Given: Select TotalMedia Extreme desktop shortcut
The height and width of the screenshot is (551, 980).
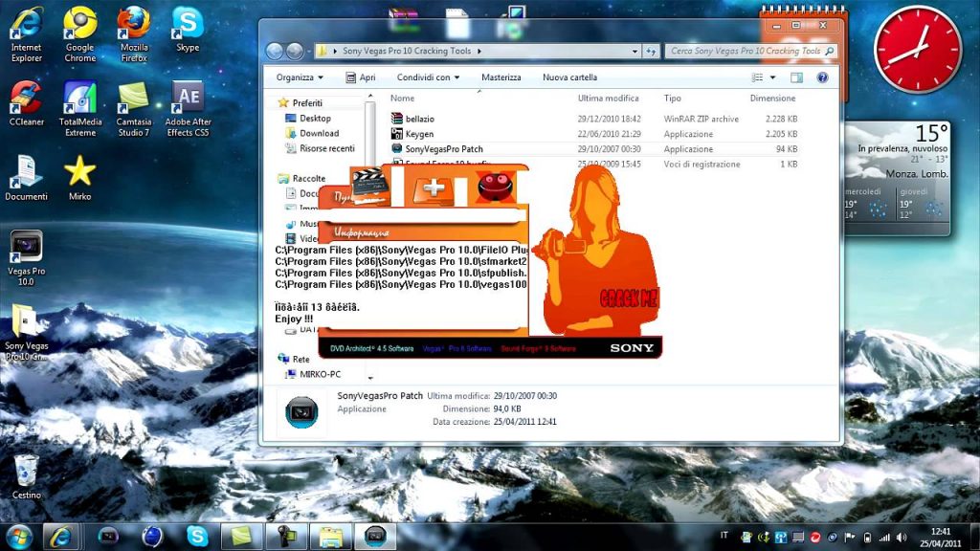Looking at the screenshot, I should pos(80,109).
